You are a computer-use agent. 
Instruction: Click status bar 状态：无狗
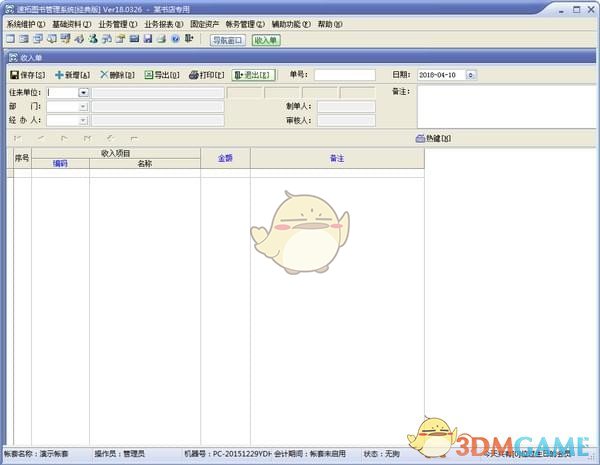[381, 454]
